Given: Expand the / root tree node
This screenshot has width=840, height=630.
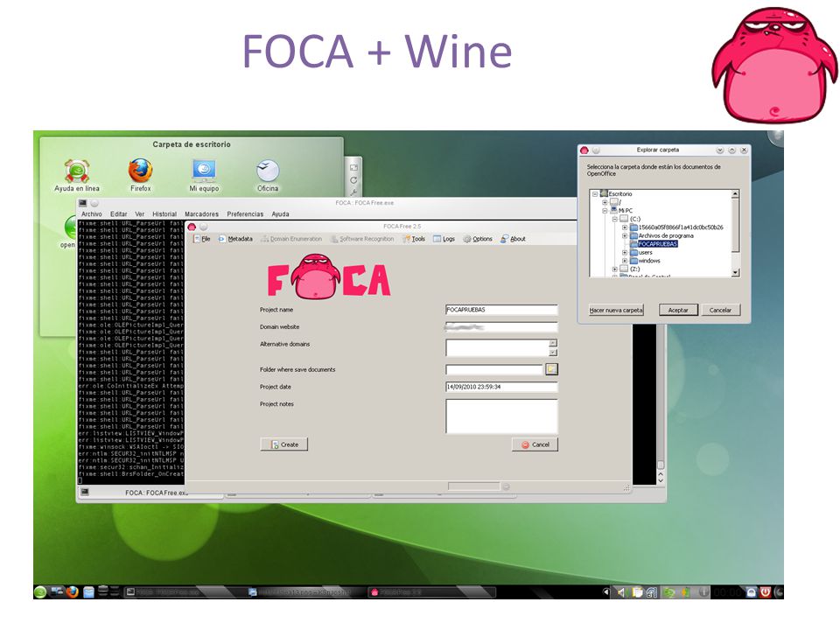Looking at the screenshot, I should pos(605,202).
